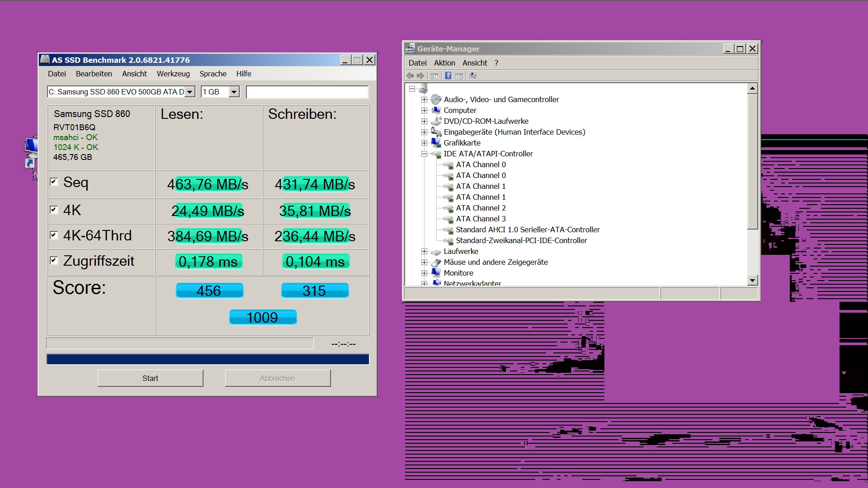Click the Forward arrow in Geräte-Manager toolbar

420,75
